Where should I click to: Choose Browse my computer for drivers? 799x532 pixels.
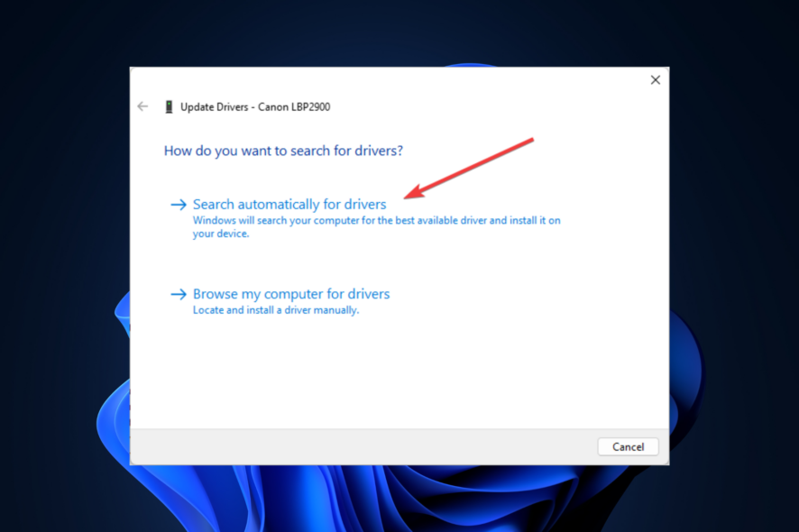291,294
